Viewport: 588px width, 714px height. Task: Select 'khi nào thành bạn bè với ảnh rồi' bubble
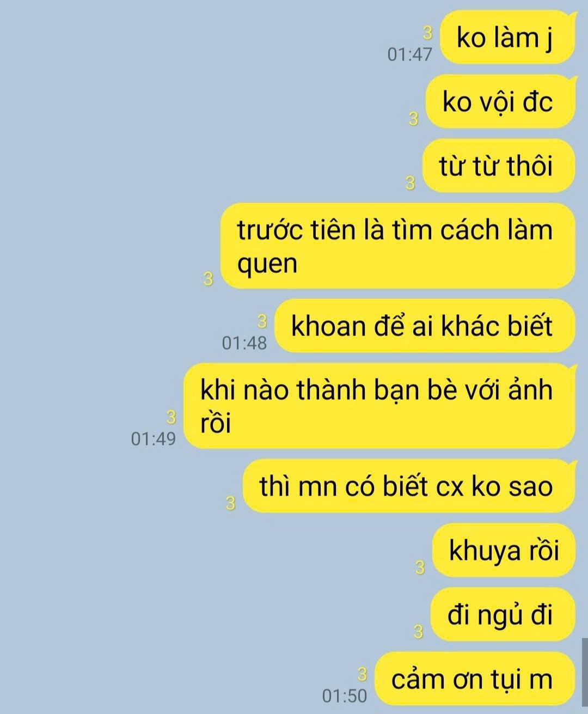click(x=379, y=406)
